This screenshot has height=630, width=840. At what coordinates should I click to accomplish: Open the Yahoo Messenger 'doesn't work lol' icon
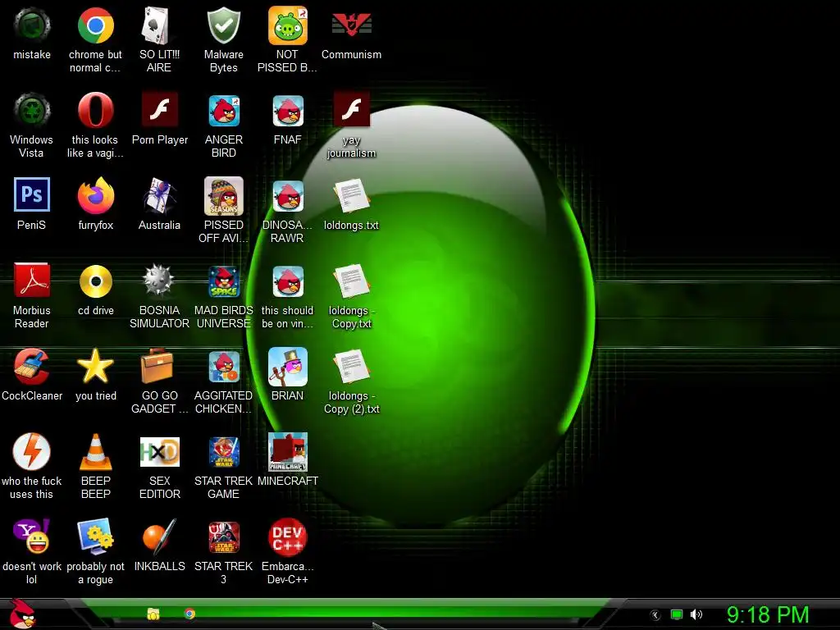coord(32,536)
